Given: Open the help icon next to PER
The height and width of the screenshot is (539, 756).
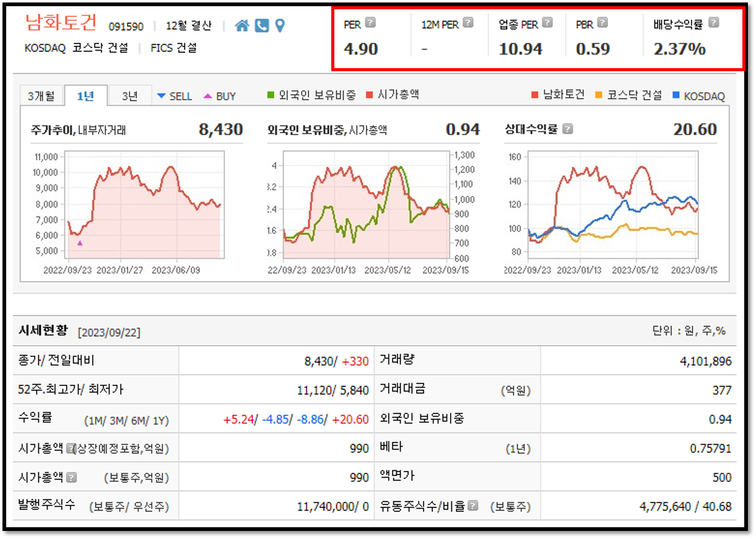Looking at the screenshot, I should coord(370,23).
